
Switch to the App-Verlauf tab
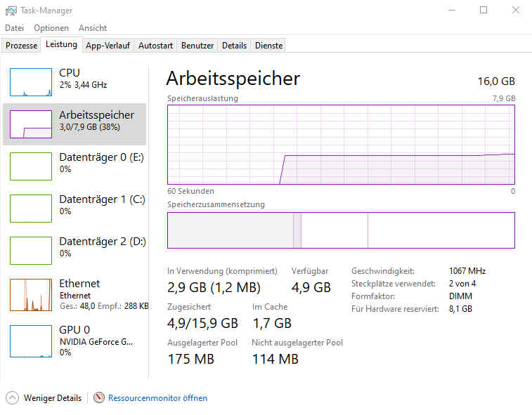pos(108,46)
